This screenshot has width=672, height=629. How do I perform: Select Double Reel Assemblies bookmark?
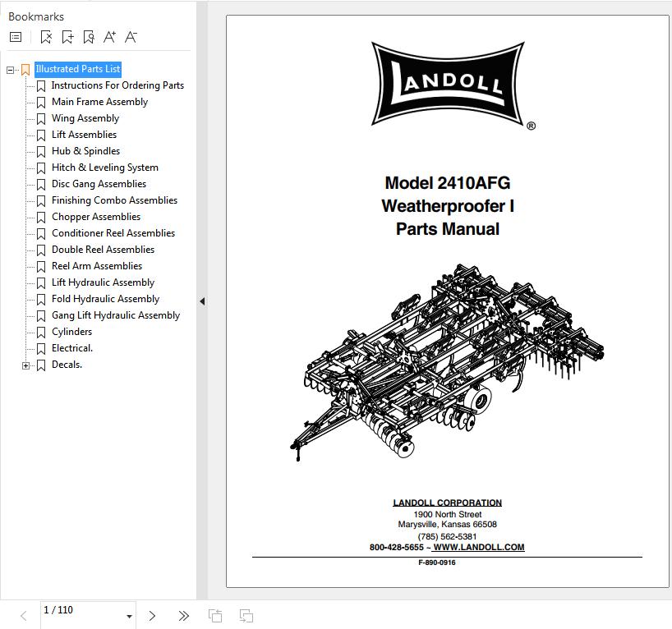click(x=103, y=250)
